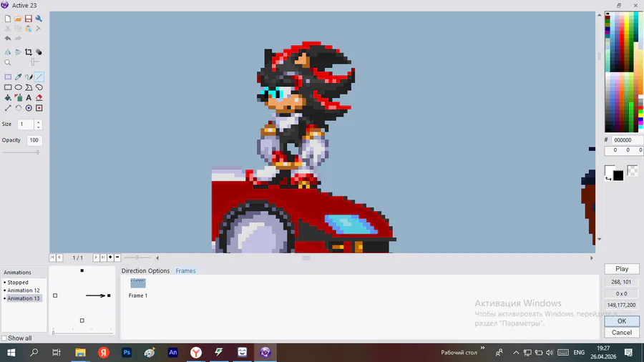Increase the Size spinner value
Image resolution: width=644 pixels, height=362 pixels.
[x=38, y=122]
